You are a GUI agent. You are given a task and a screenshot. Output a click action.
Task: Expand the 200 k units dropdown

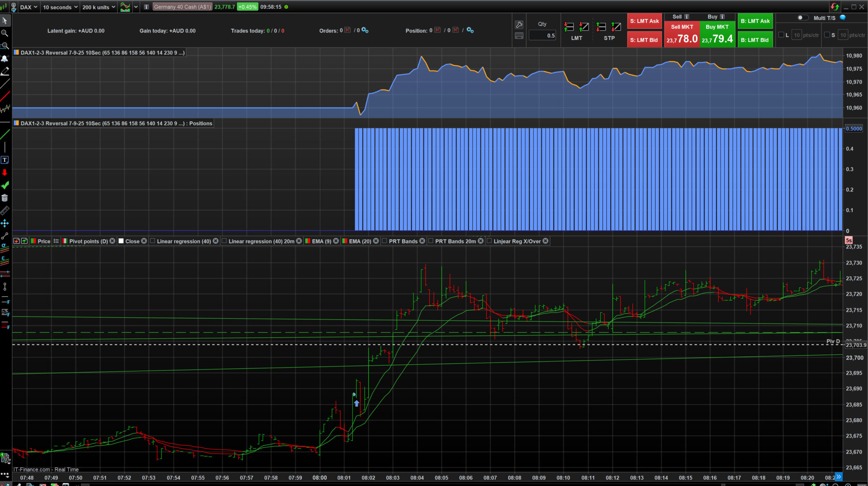pos(99,7)
